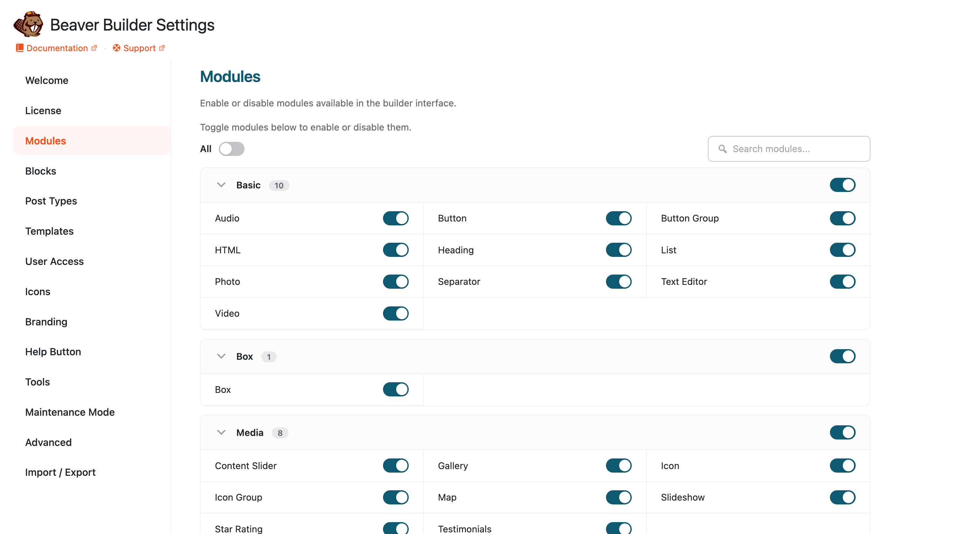The width and height of the screenshot is (980, 534).
Task: Disable the entire Basic group toggle
Action: (x=842, y=185)
